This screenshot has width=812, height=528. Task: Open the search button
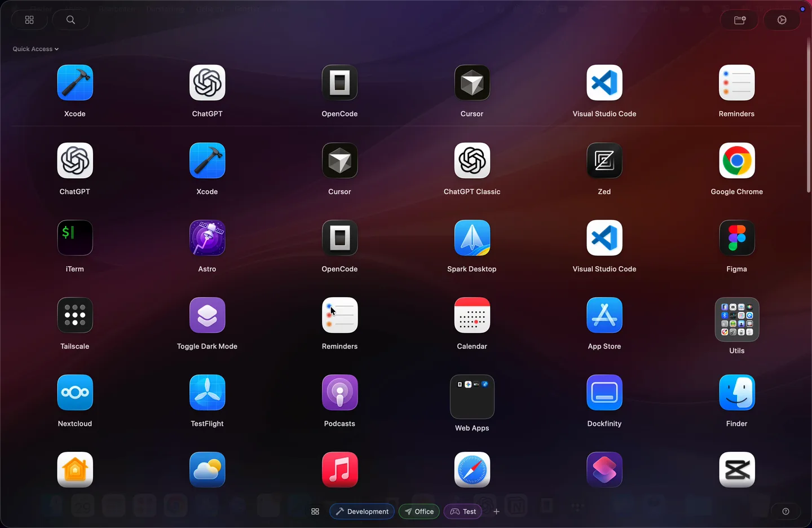[70, 20]
